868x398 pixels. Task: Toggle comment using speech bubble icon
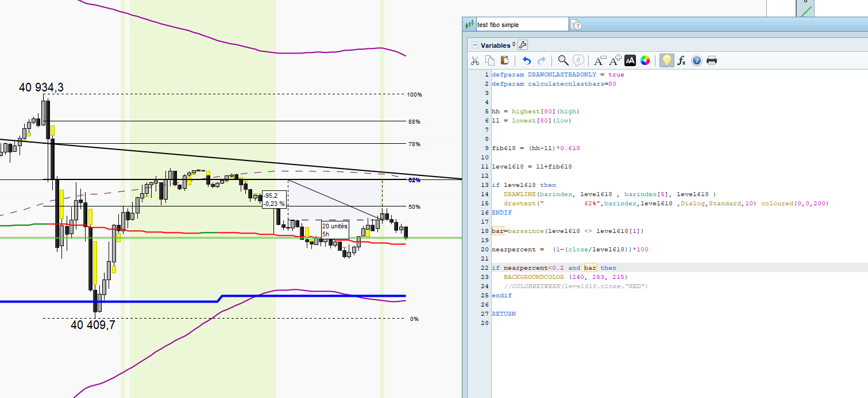coord(578,60)
